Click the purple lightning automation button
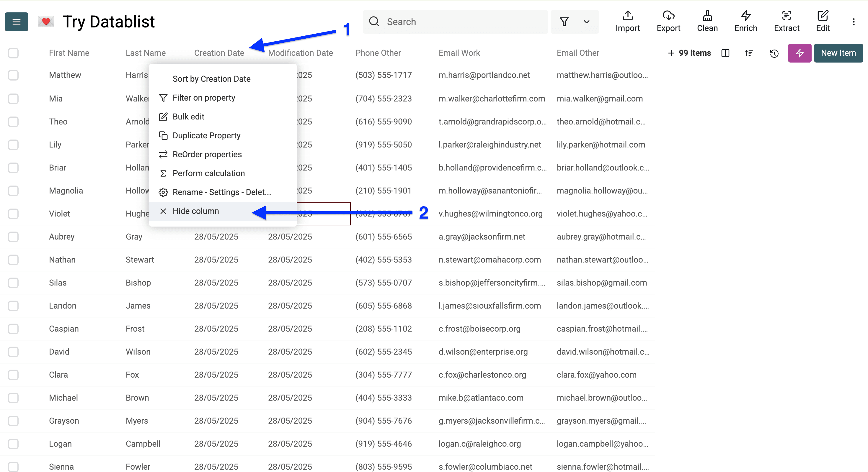The height and width of the screenshot is (472, 868). pos(799,53)
